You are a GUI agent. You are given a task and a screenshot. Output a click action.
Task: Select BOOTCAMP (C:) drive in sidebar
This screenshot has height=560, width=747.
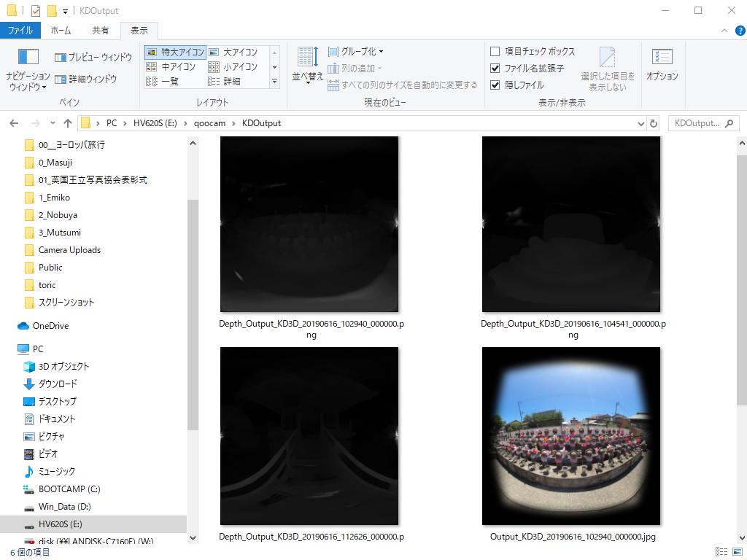pos(62,489)
